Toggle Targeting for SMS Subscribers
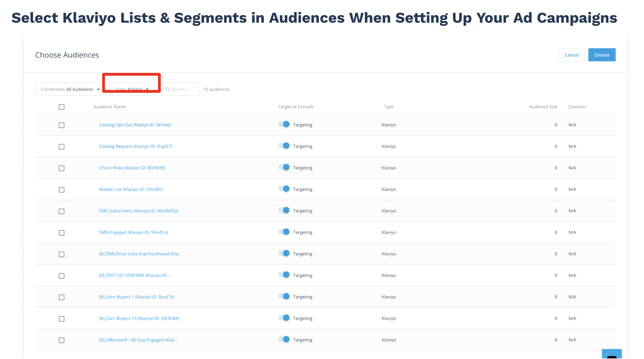The image size is (644, 359). tap(284, 210)
